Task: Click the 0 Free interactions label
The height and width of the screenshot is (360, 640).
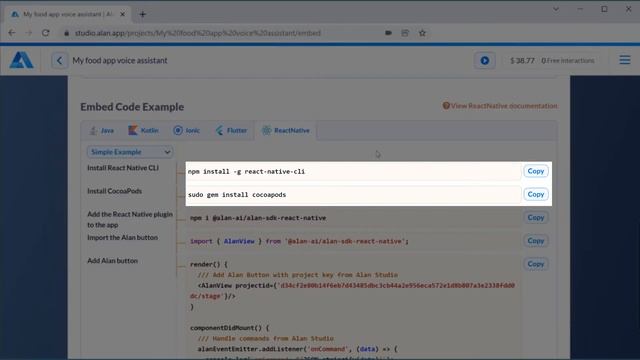Action: pos(568,60)
